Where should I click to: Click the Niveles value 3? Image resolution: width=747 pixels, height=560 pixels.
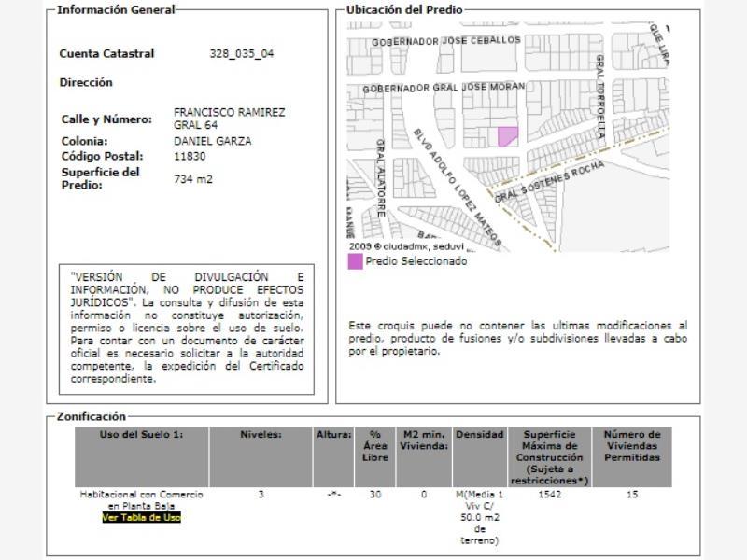(261, 495)
